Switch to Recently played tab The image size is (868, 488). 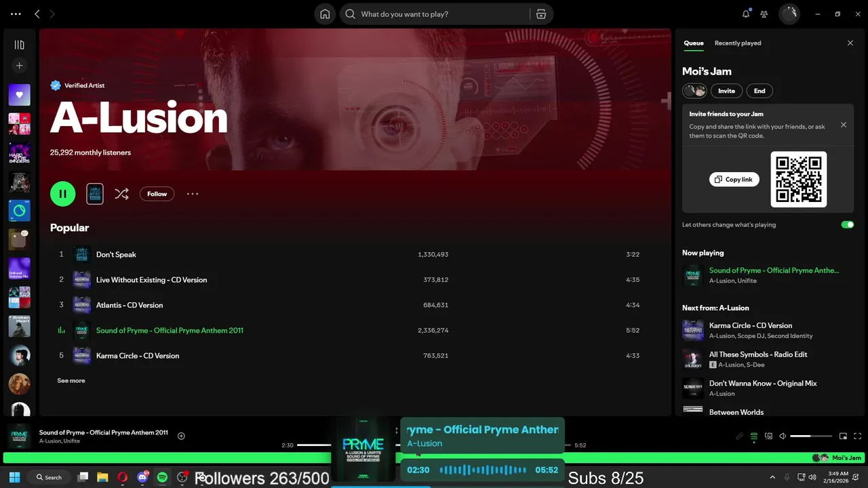tap(738, 43)
